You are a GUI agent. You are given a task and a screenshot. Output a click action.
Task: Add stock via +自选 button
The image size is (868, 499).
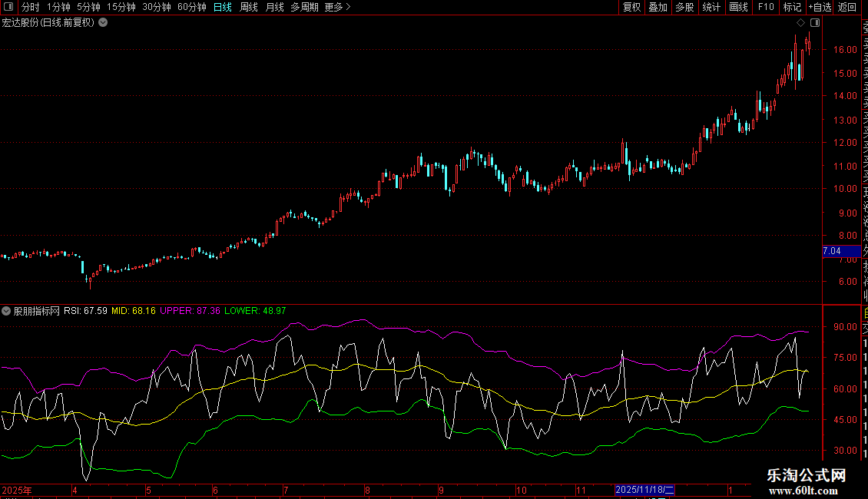coord(820,7)
